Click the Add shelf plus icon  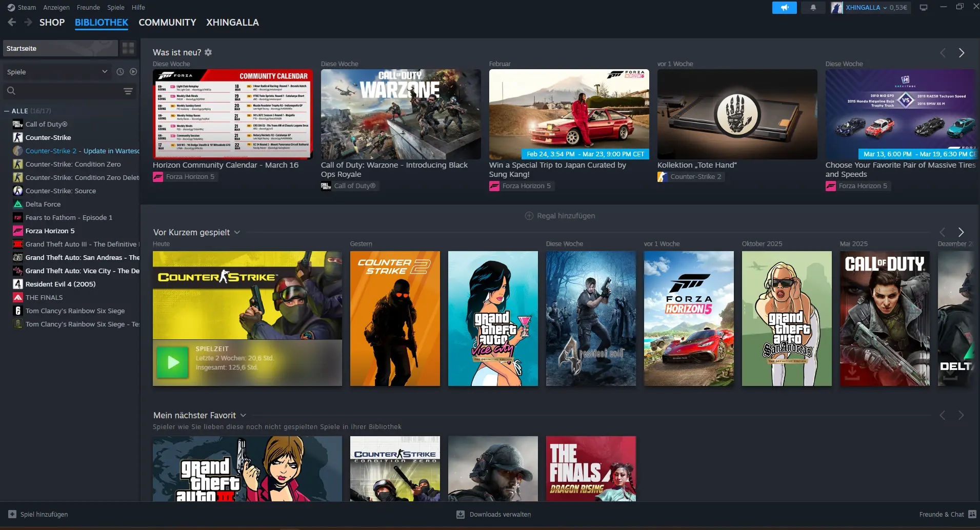click(x=529, y=216)
